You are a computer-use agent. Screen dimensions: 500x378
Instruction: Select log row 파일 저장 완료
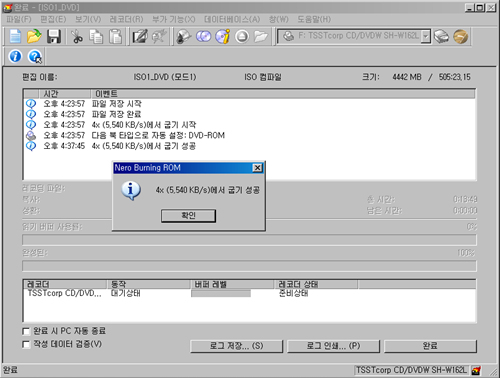pyautogui.click(x=250, y=114)
